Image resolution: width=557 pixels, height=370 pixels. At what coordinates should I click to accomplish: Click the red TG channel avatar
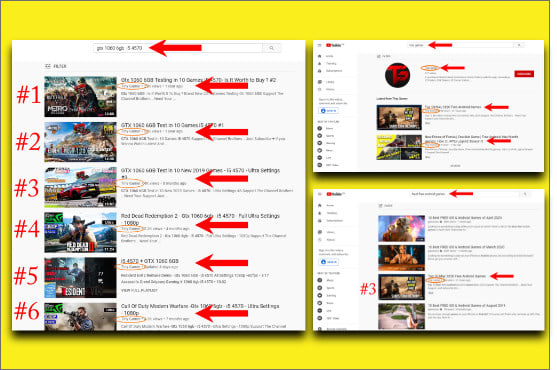(398, 75)
